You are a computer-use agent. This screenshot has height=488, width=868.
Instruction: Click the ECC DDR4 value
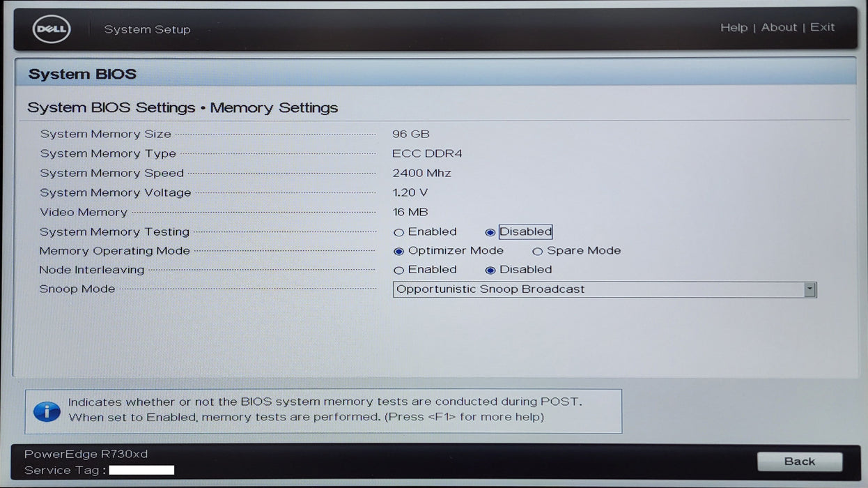tap(427, 153)
